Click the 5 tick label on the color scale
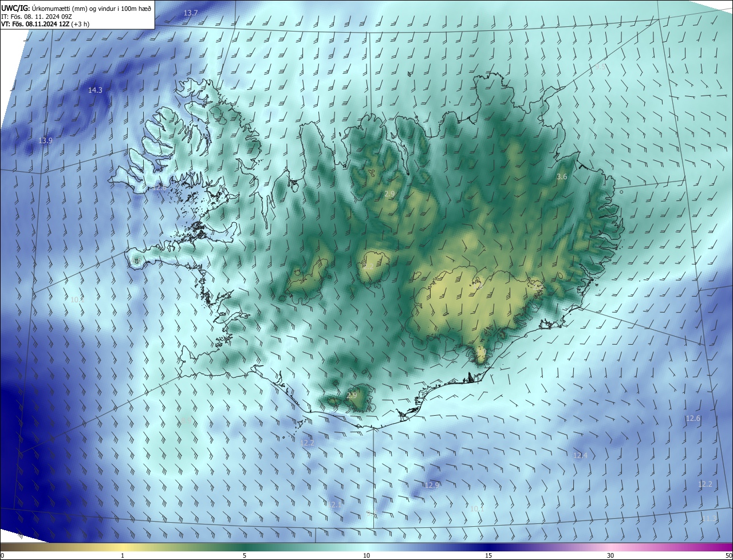Viewport: 733px width, 560px height. click(x=245, y=555)
